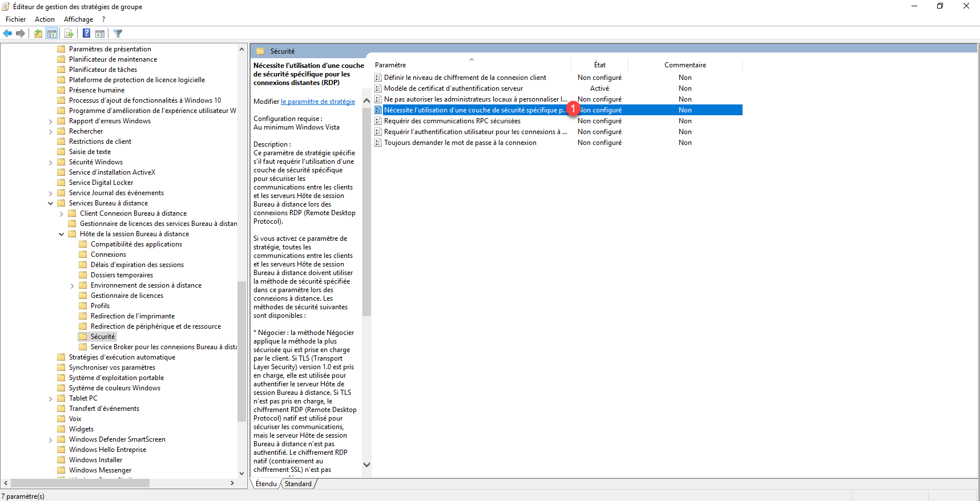Open the Affichage menu
980x501 pixels.
point(78,19)
